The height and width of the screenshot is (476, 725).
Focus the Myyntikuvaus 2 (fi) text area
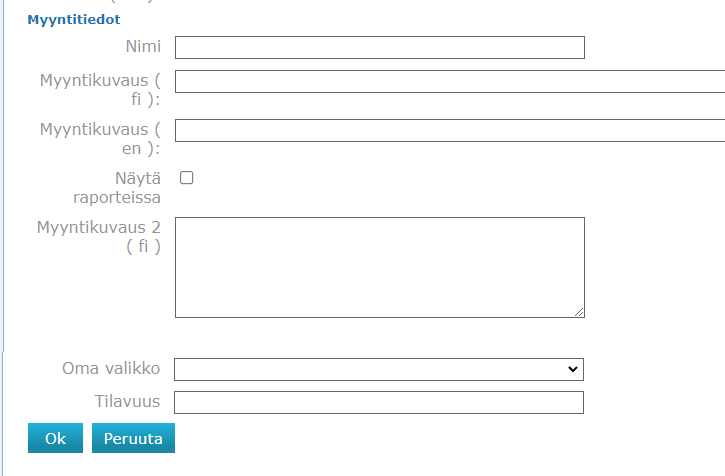(x=379, y=267)
